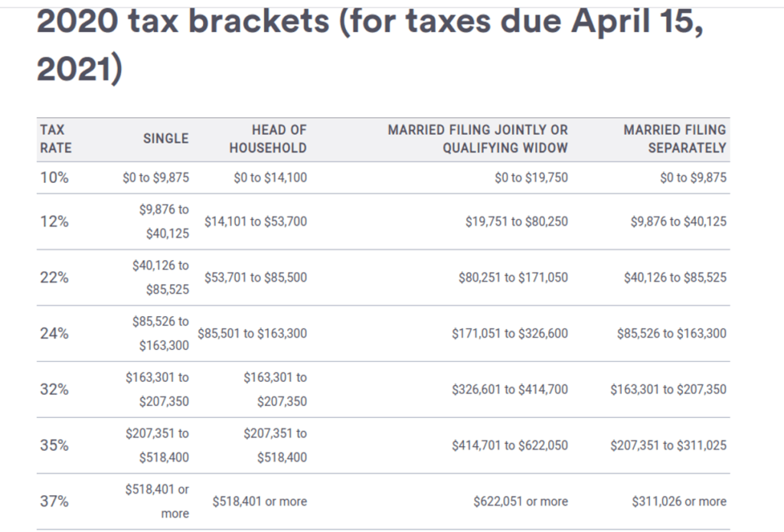Click the "$53,701 to $85,500" cell
The image size is (784, 532).
pyautogui.click(x=256, y=278)
